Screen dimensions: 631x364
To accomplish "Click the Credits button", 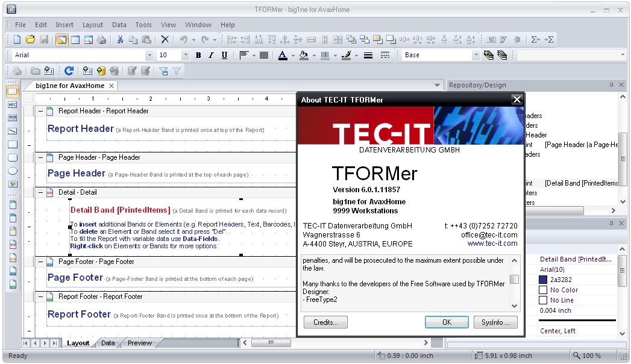I will click(x=325, y=322).
